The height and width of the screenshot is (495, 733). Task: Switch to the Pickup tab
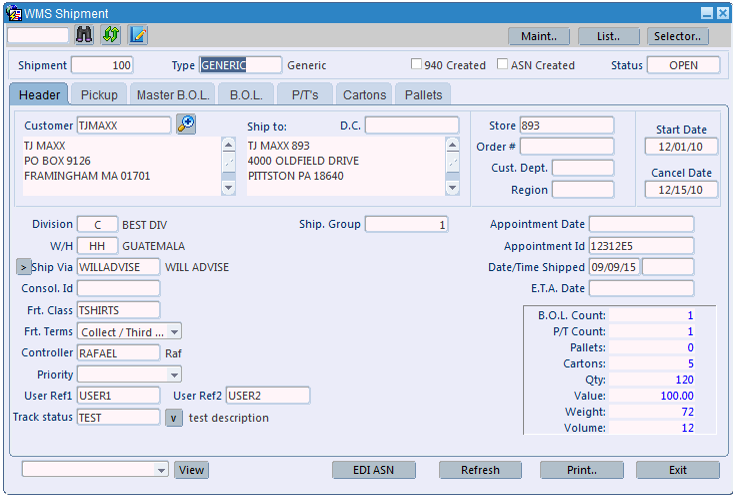tap(99, 94)
